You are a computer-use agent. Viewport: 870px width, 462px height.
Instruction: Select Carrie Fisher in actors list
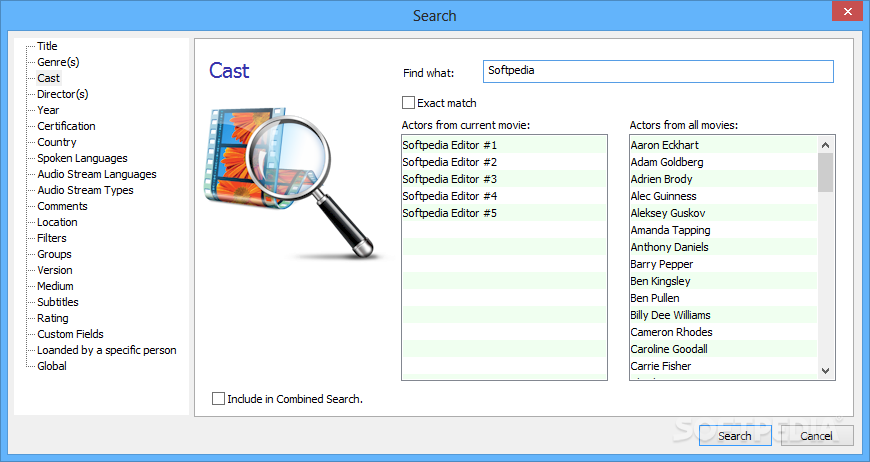pos(724,366)
